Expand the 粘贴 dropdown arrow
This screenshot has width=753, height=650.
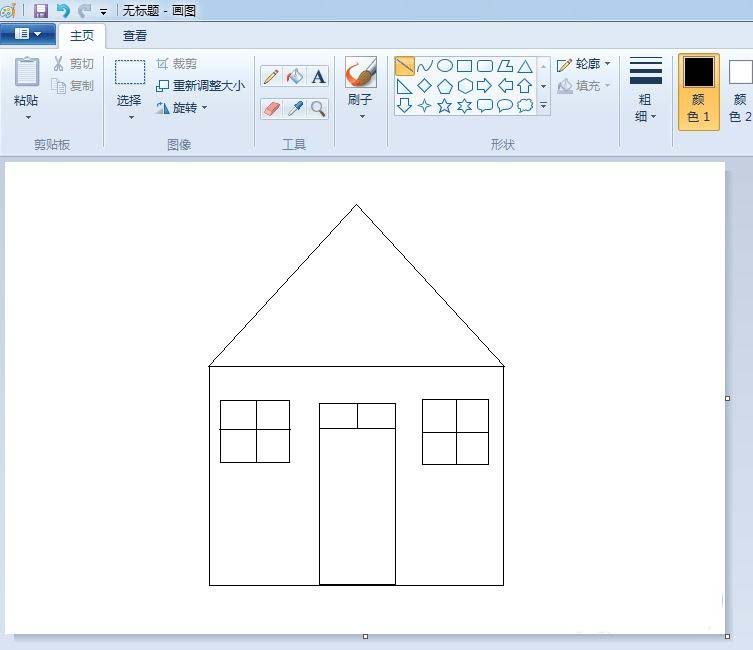tap(28, 118)
